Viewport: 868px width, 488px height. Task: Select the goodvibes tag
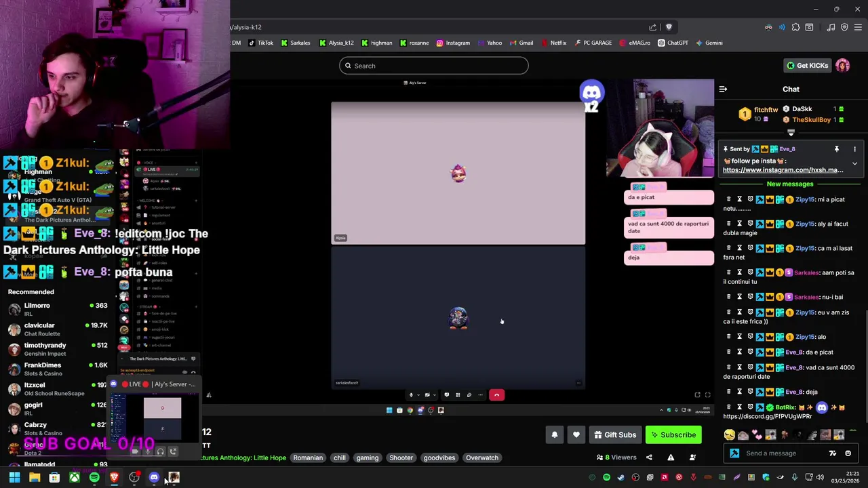(439, 457)
